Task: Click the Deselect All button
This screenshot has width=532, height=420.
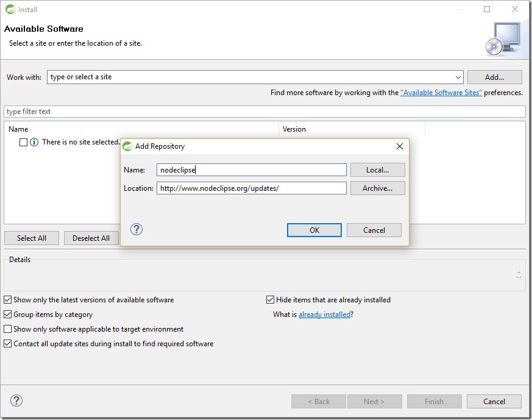Action: pyautogui.click(x=91, y=238)
